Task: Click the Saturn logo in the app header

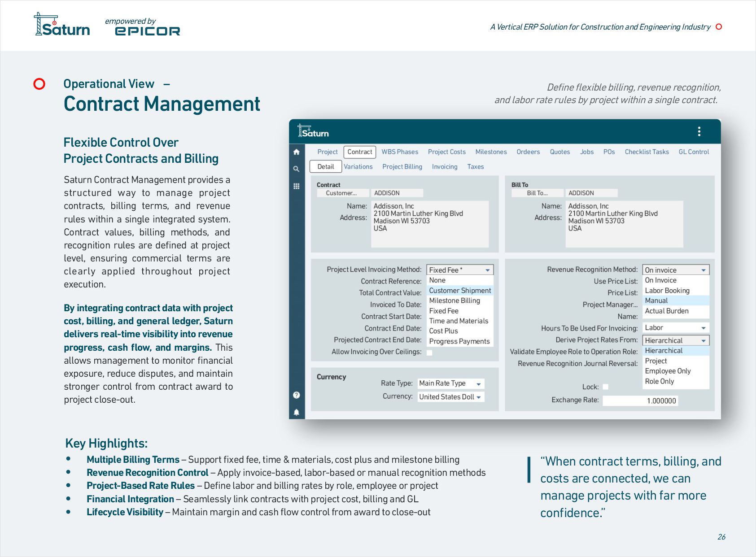Action: click(313, 131)
